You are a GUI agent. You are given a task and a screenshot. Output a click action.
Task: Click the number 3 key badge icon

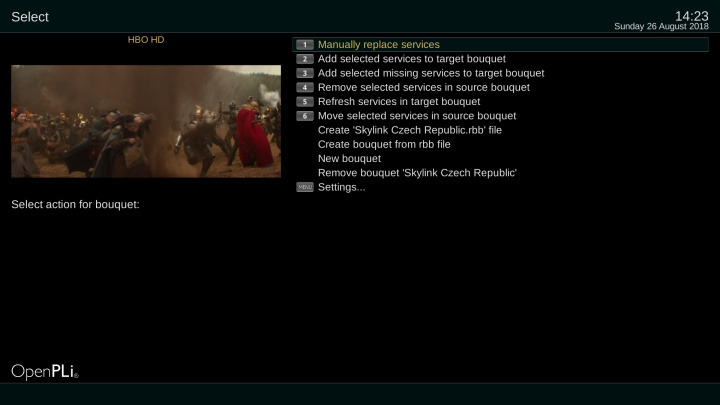[304, 73]
